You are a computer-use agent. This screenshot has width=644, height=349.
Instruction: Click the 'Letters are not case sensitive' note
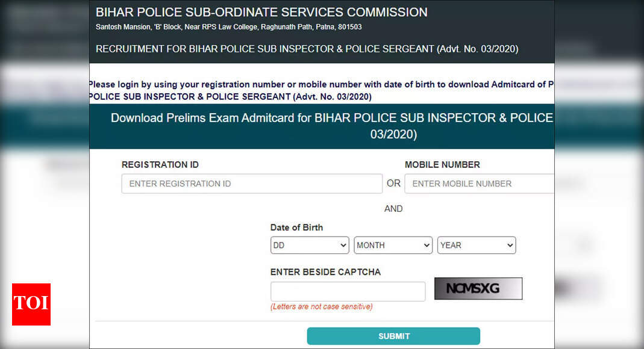322,307
